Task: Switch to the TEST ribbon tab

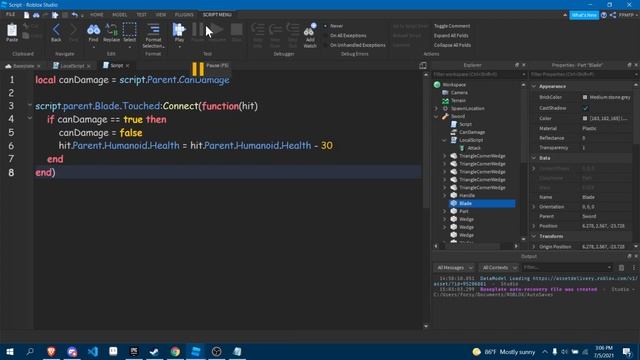Action: (x=142, y=15)
